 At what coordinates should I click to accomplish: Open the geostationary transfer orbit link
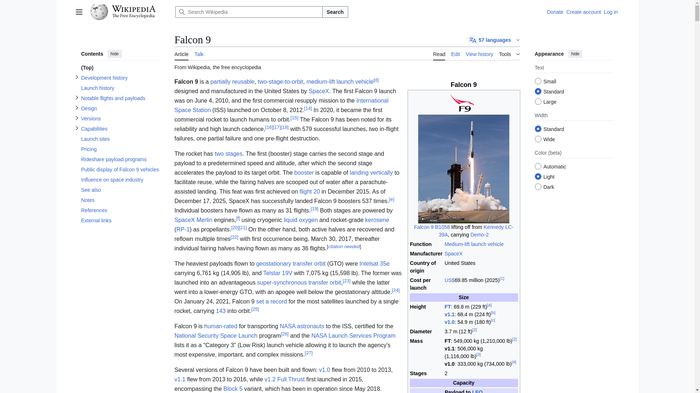tap(291, 263)
